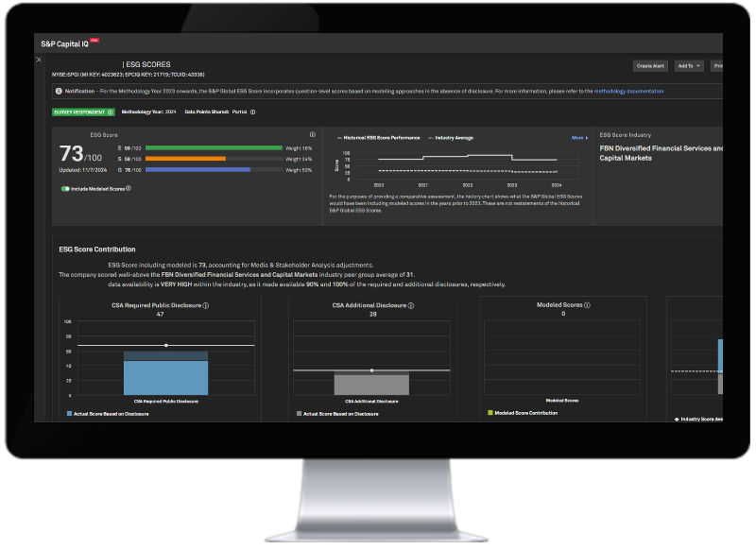Click the Create Alert button
This screenshot has height=550, width=756.
coord(650,66)
